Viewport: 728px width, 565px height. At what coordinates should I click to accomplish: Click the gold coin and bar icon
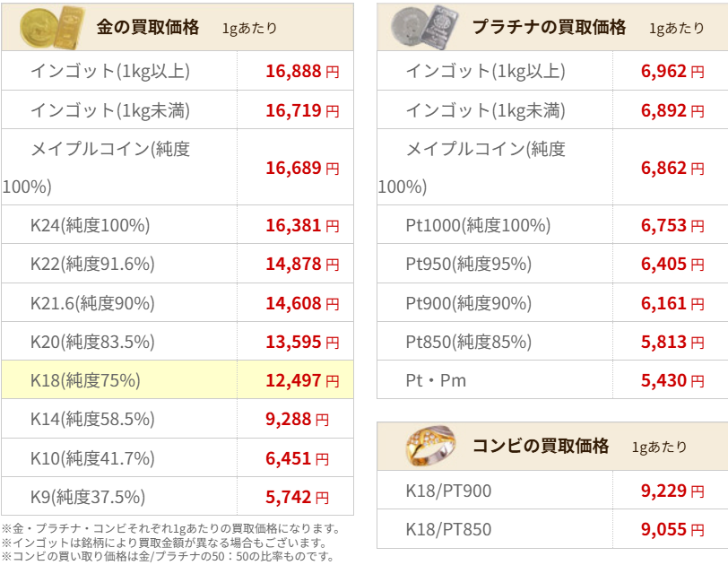pyautogui.click(x=53, y=28)
